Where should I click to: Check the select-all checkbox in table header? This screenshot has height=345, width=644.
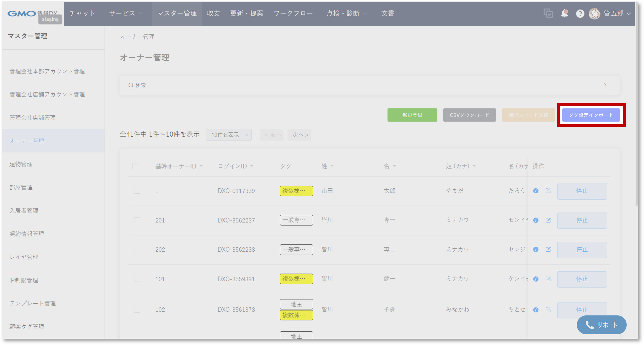(x=135, y=166)
